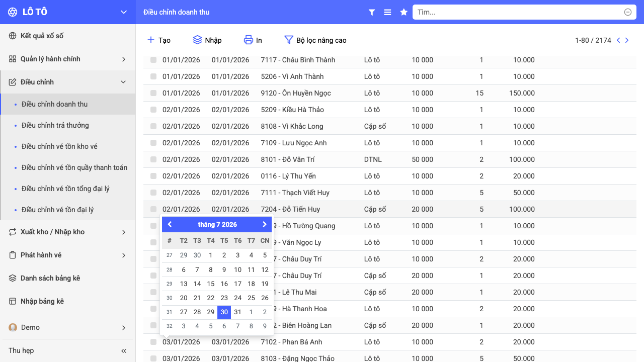Click the filter funnel icon in header
644x362 pixels.
(372, 12)
